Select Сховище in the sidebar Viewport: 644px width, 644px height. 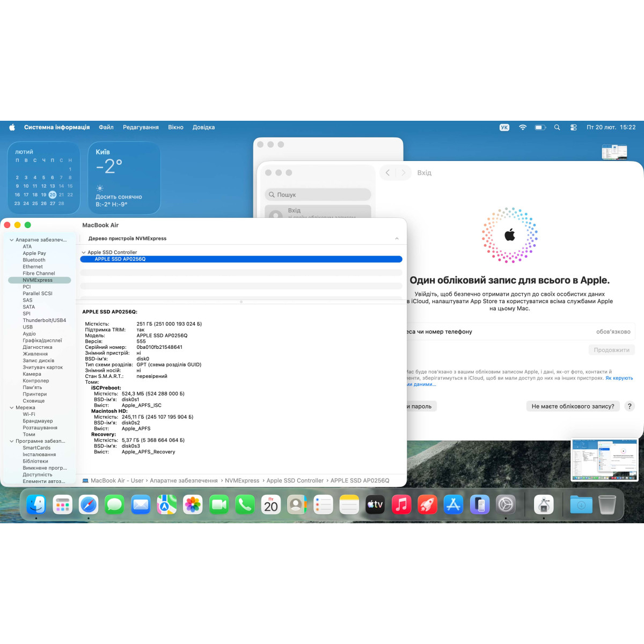click(34, 401)
